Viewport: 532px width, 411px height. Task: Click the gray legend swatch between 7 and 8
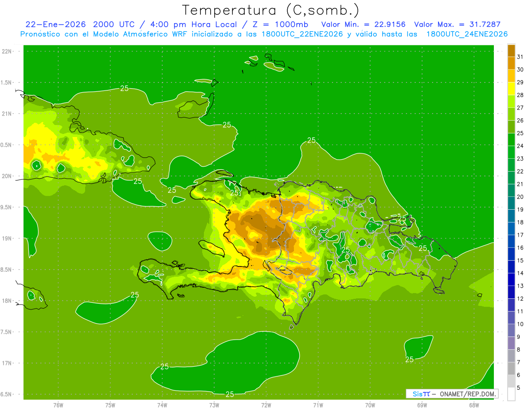point(511,356)
